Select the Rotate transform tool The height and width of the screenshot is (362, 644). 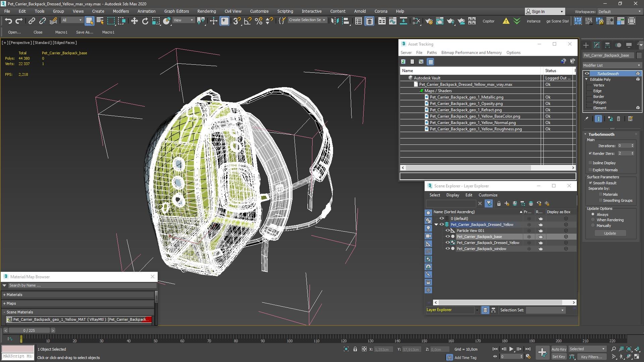[x=145, y=21]
